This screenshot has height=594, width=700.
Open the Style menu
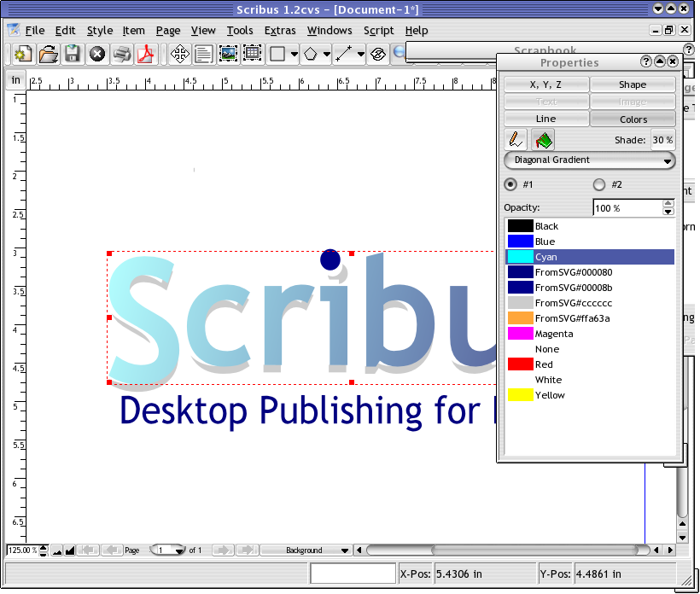click(100, 31)
